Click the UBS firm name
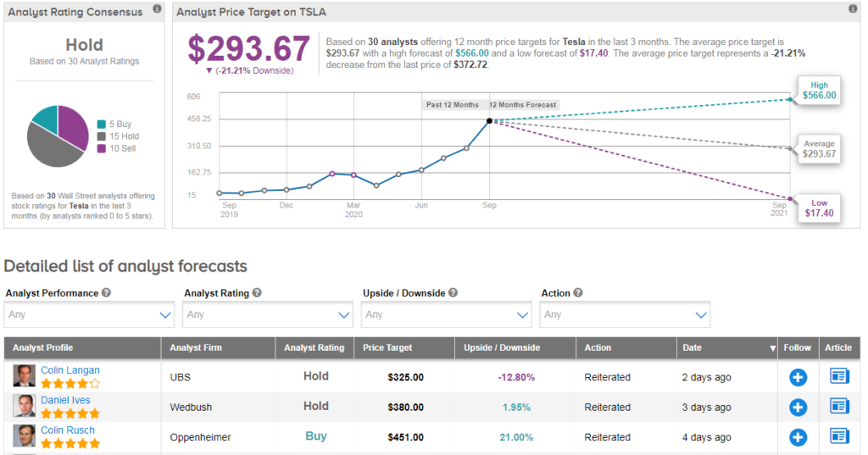868x455 pixels. click(x=180, y=378)
